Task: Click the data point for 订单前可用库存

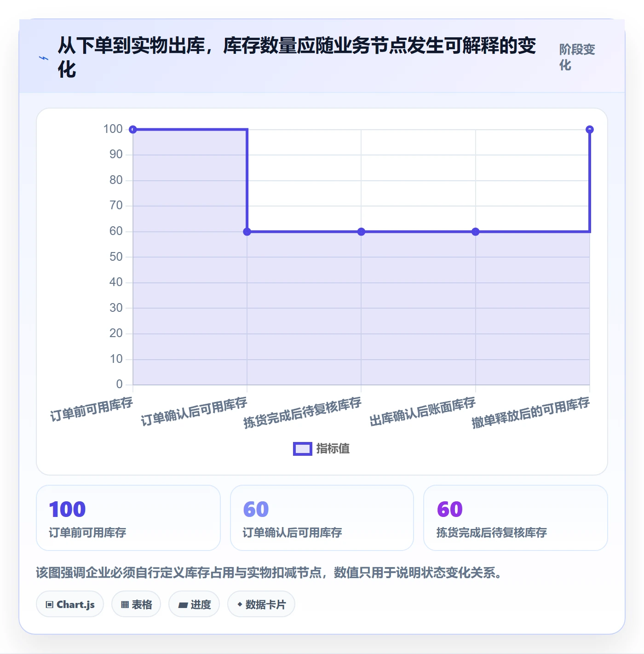Action: [133, 130]
